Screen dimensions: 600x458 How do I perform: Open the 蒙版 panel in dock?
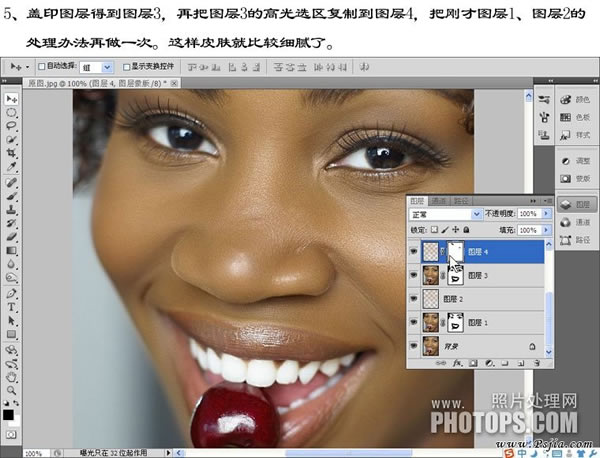point(576,178)
